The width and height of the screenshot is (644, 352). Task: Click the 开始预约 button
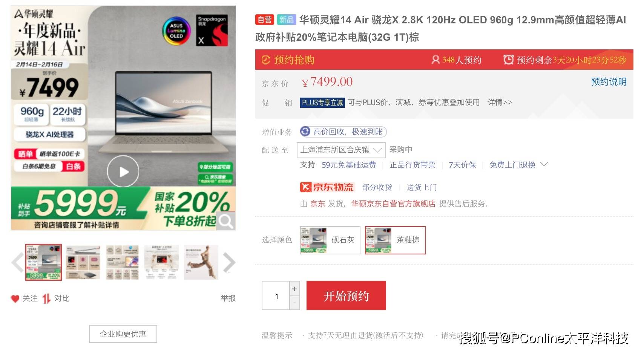346,296
